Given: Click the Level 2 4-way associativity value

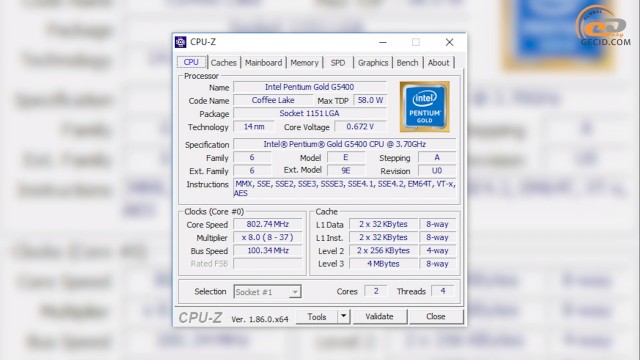Looking at the screenshot, I should pos(437,250).
